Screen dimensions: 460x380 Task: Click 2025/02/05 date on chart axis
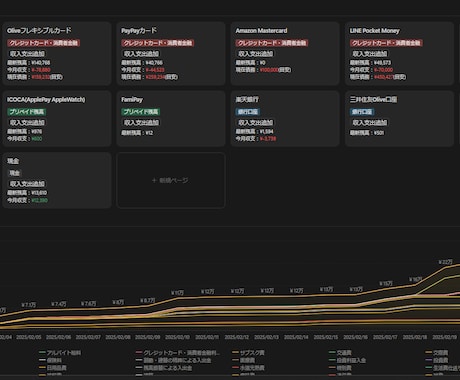(29, 337)
